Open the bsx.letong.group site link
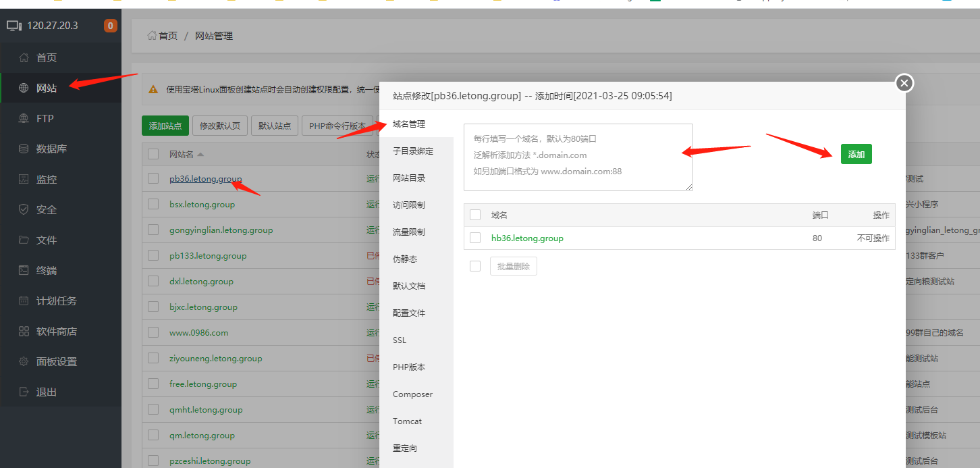This screenshot has width=980, height=468. tap(202, 205)
